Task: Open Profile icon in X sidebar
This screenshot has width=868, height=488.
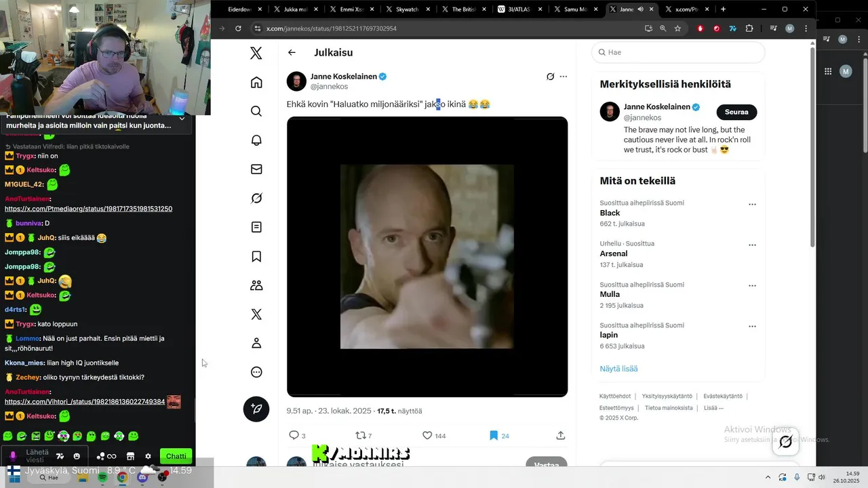Action: pos(256,343)
